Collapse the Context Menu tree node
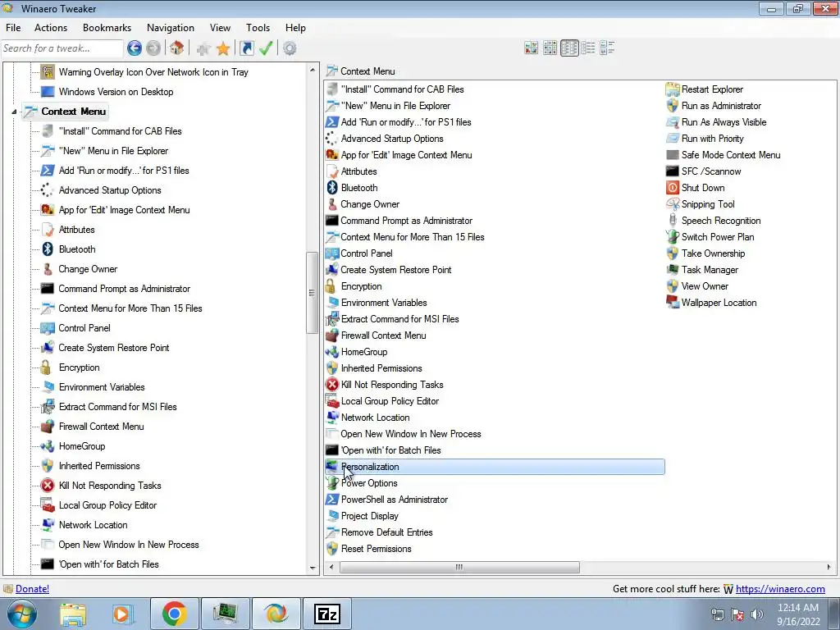Screen dimensions: 840x630 click(15, 112)
